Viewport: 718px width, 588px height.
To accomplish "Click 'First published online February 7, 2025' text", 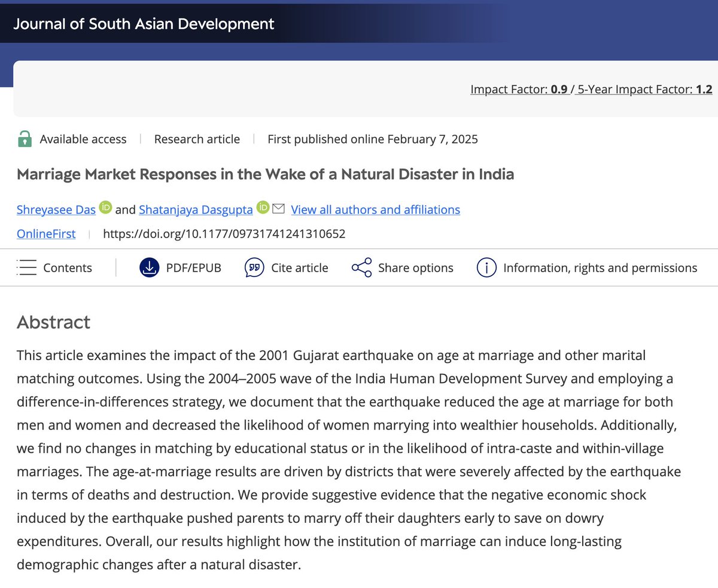I will tap(373, 139).
